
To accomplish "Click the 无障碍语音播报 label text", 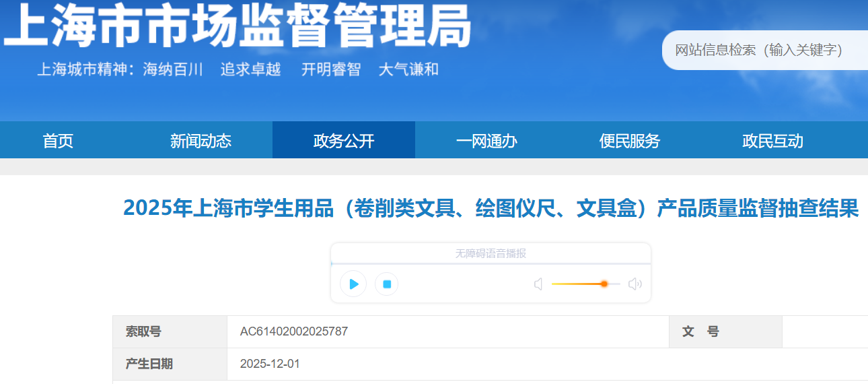I will click(x=491, y=253).
